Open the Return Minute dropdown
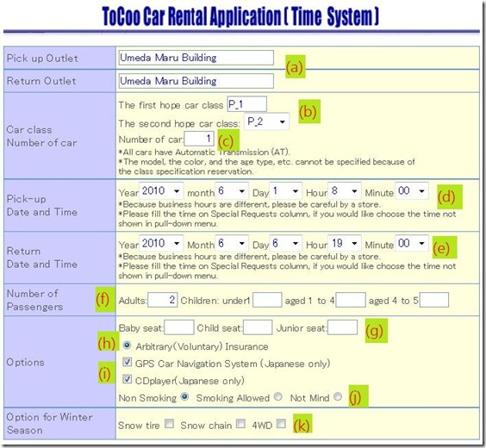486x448 pixels. [412, 243]
